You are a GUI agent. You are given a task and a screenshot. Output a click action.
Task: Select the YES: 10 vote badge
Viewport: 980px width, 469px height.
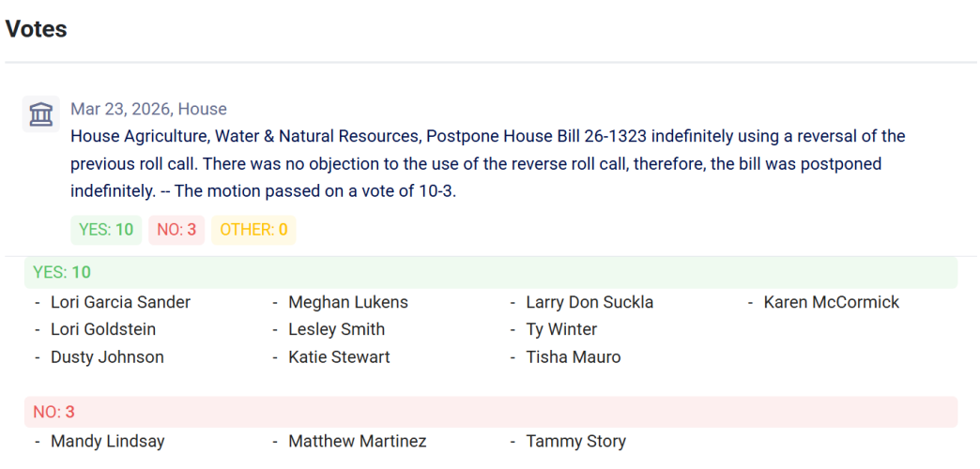point(106,230)
